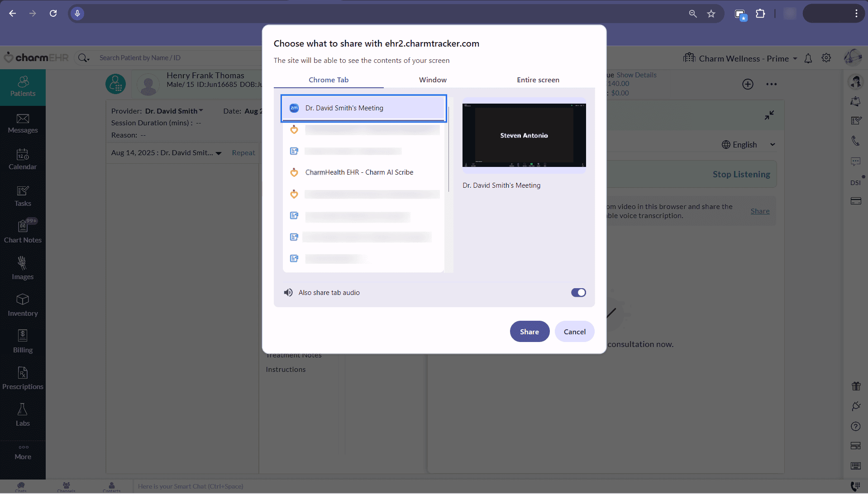Click the notifications bell icon
Screen dimensions: 868x494
(808, 58)
